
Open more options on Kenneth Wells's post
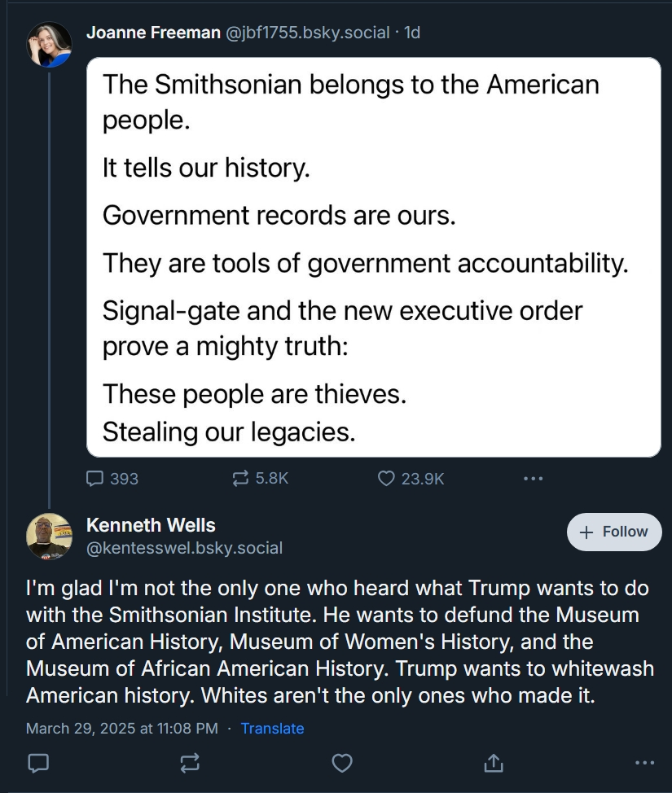[644, 763]
